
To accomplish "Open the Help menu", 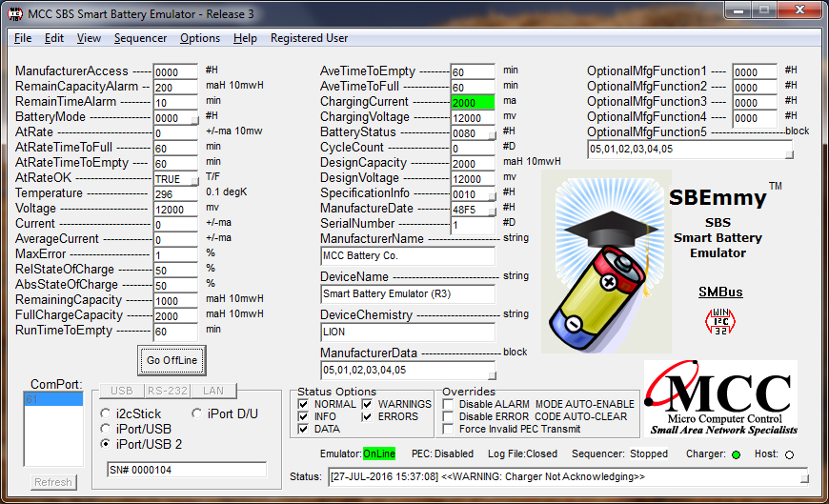I will 245,38.
